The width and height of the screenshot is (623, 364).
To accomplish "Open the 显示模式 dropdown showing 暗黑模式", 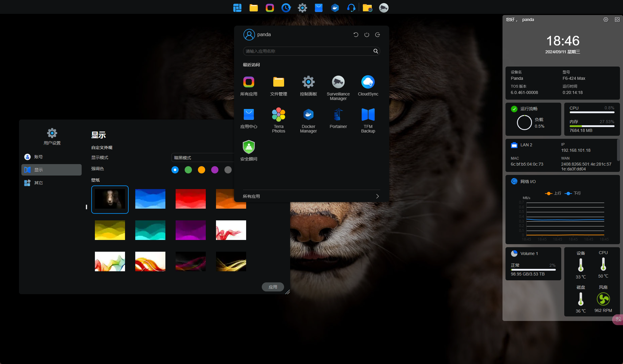I will pyautogui.click(x=203, y=158).
